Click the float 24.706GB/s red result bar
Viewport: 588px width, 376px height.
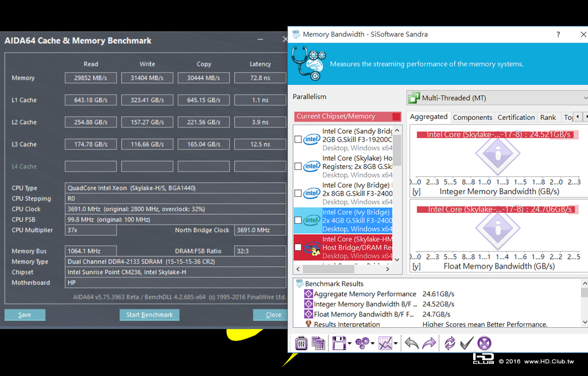pyautogui.click(x=498, y=209)
